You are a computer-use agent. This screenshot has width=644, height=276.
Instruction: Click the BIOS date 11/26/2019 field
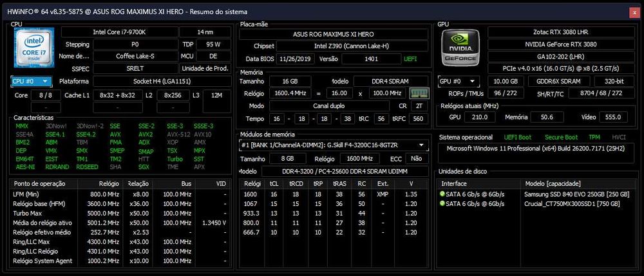point(296,59)
